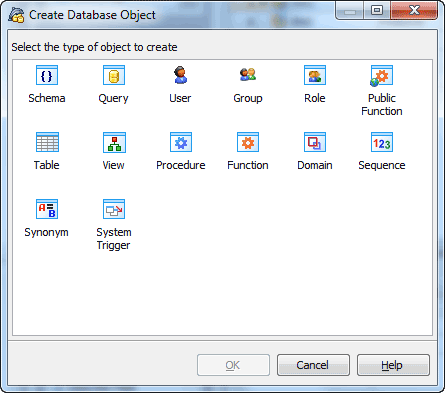Select the View object icon
This screenshot has height=393, width=445.
pos(114,142)
